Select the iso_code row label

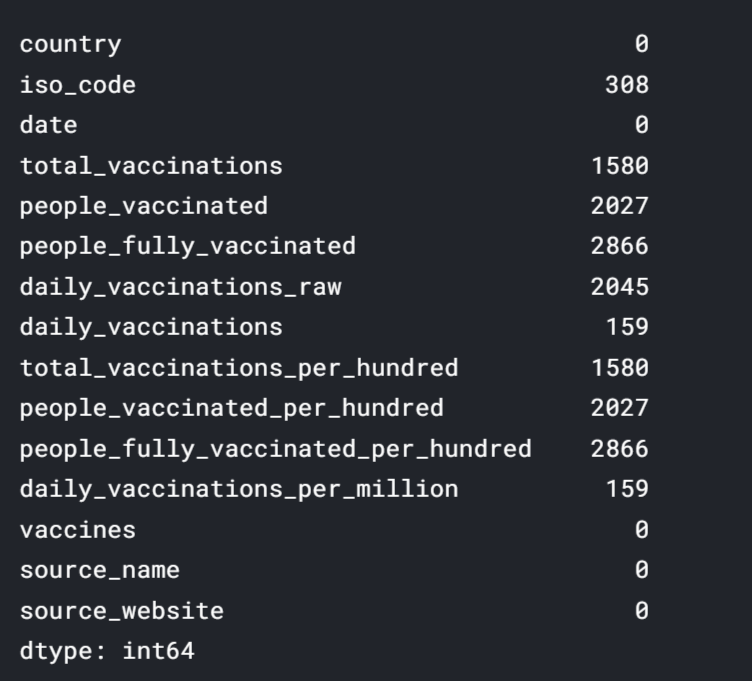tap(77, 85)
